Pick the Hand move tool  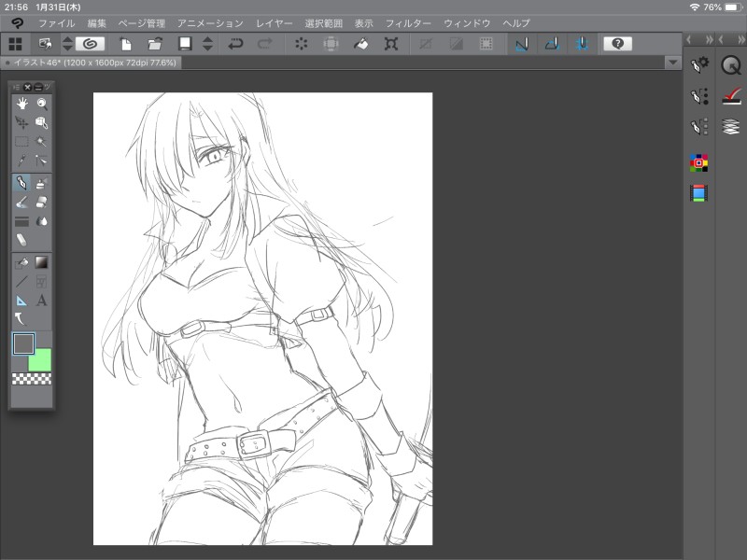(x=21, y=104)
